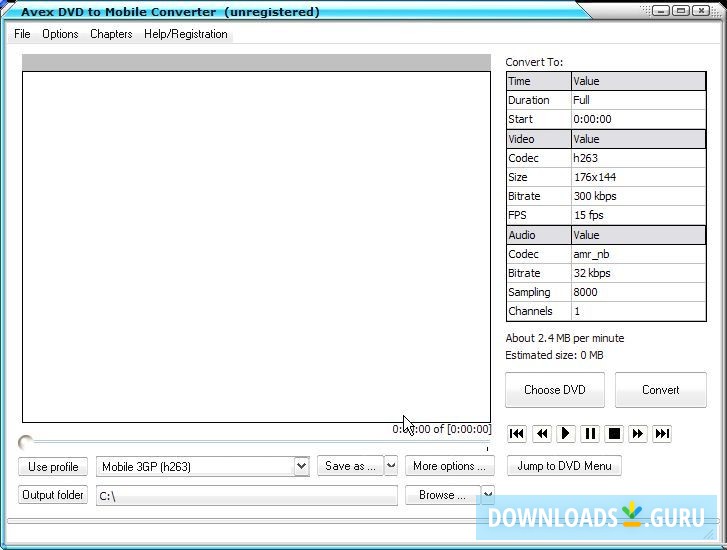Open the Help/Registration menu
The width and height of the screenshot is (727, 550).
pos(185,34)
